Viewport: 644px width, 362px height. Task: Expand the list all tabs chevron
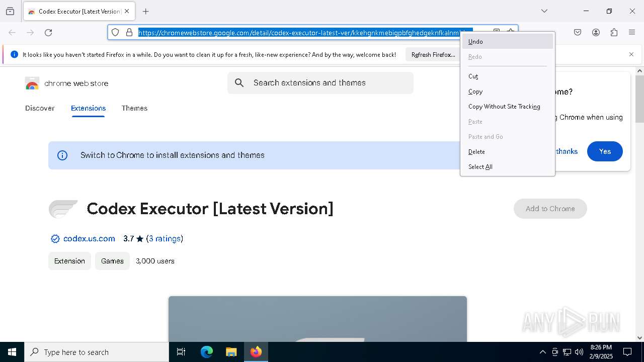pyautogui.click(x=544, y=11)
